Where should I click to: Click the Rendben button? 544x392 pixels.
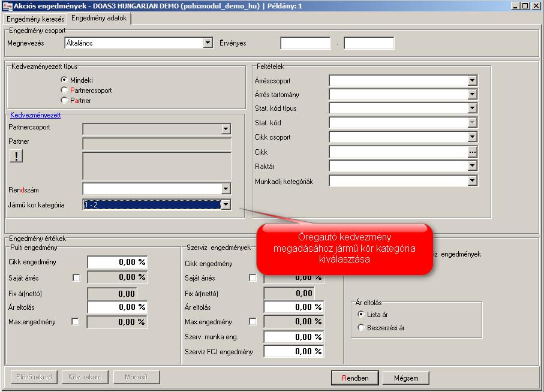coord(355,378)
